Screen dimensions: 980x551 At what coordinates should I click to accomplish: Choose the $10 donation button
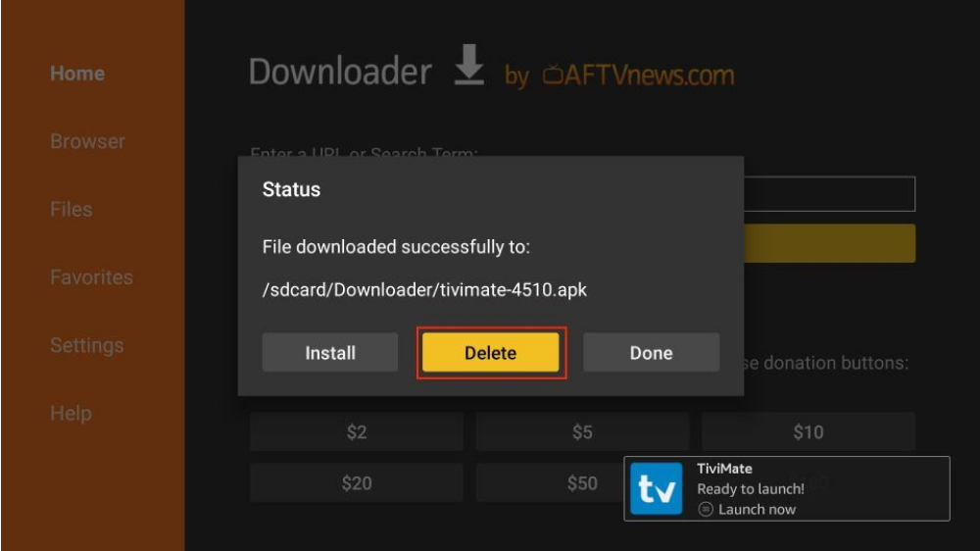(808, 431)
